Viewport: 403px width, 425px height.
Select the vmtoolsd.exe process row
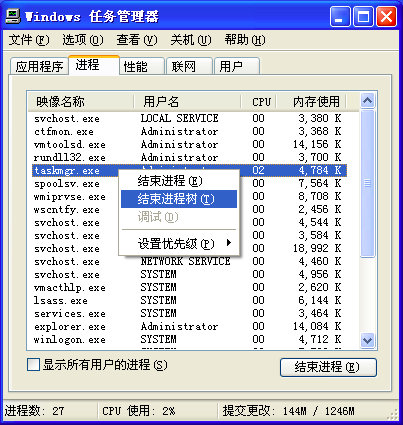[189, 144]
